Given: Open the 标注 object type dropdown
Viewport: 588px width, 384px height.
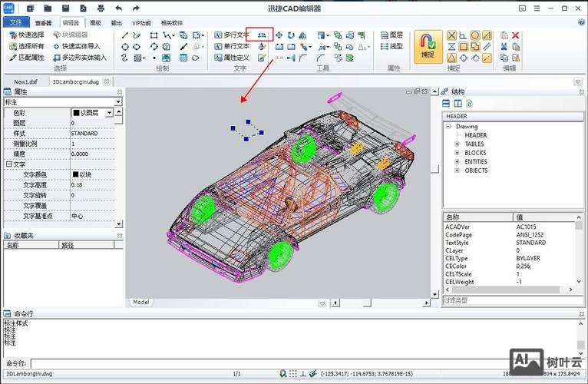Looking at the screenshot, I should (x=118, y=101).
